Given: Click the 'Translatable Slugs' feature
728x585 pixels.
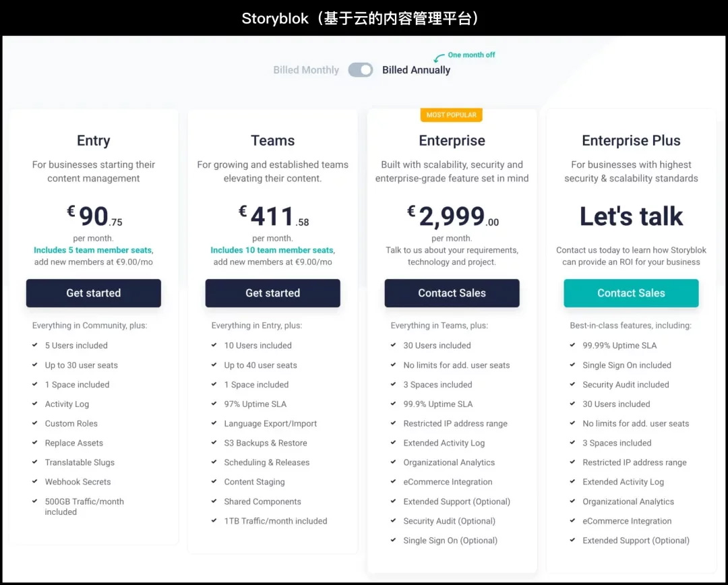Looking at the screenshot, I should point(80,462).
